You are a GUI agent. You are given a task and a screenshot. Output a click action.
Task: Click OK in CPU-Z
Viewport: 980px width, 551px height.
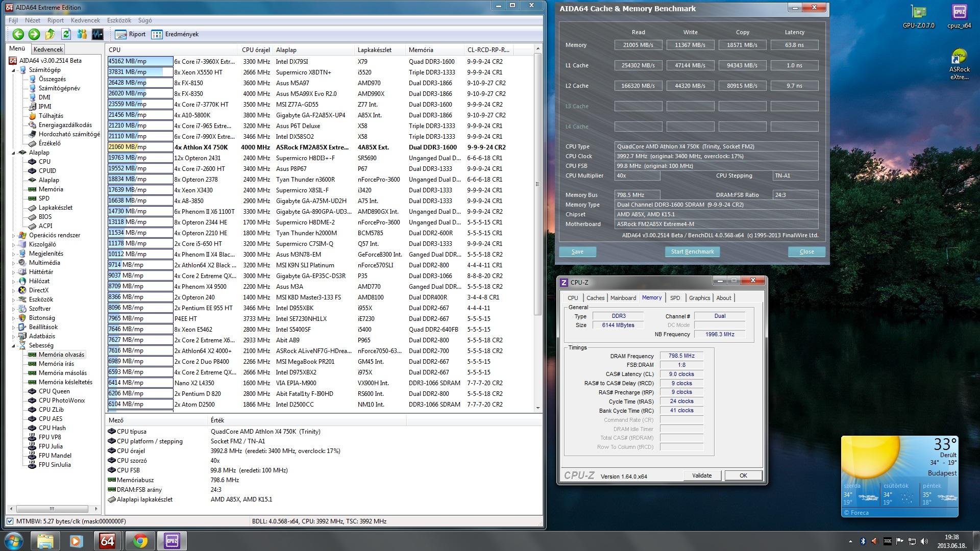point(743,475)
